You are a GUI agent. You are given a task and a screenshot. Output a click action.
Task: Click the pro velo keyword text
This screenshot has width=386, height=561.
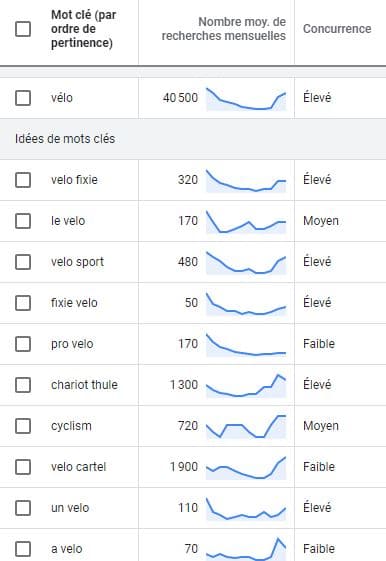click(72, 344)
